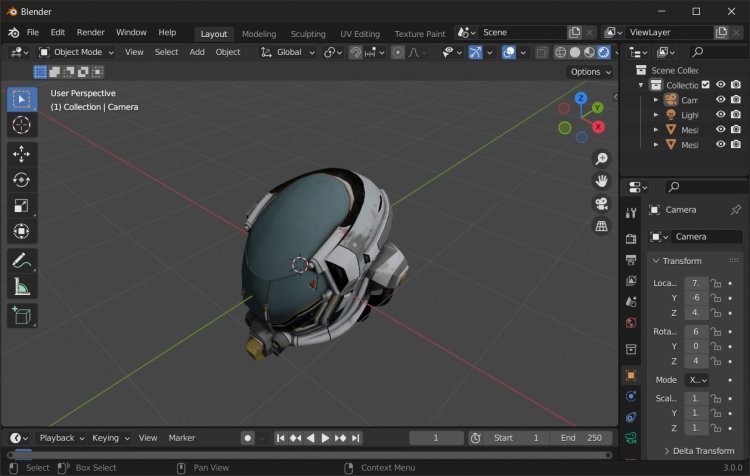Click the red X axis gizmo
This screenshot has height=476, width=750.
(598, 127)
